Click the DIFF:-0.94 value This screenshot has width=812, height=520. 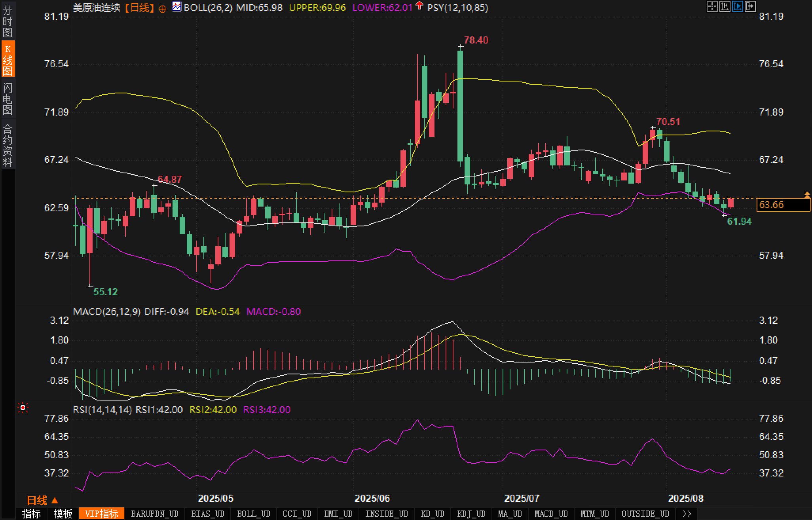click(x=167, y=311)
